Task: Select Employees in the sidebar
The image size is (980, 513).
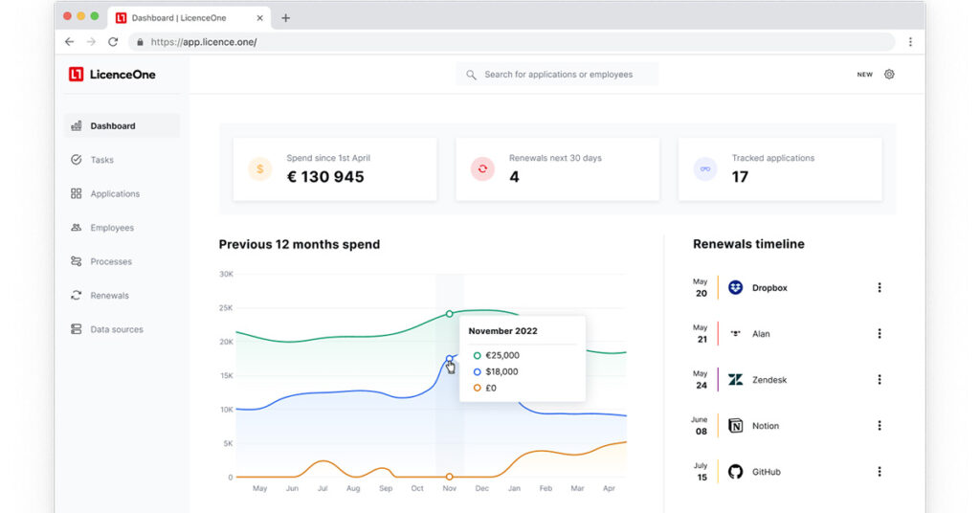Action: [112, 228]
